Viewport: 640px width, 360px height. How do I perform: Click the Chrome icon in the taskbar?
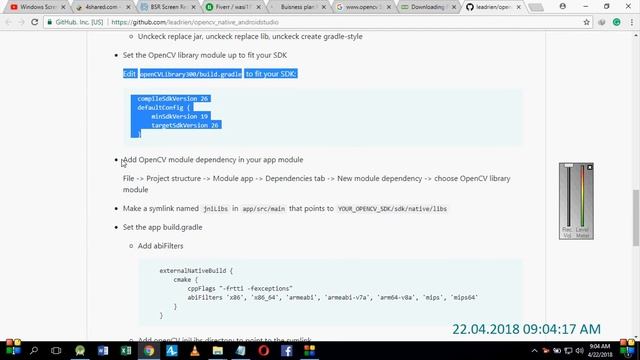tap(149, 351)
